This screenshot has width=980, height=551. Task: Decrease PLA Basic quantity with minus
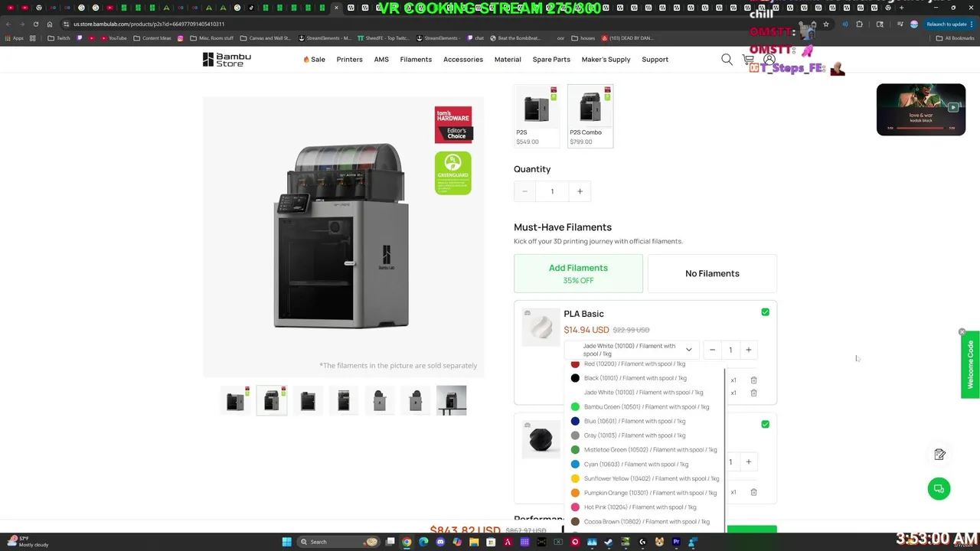(712, 350)
